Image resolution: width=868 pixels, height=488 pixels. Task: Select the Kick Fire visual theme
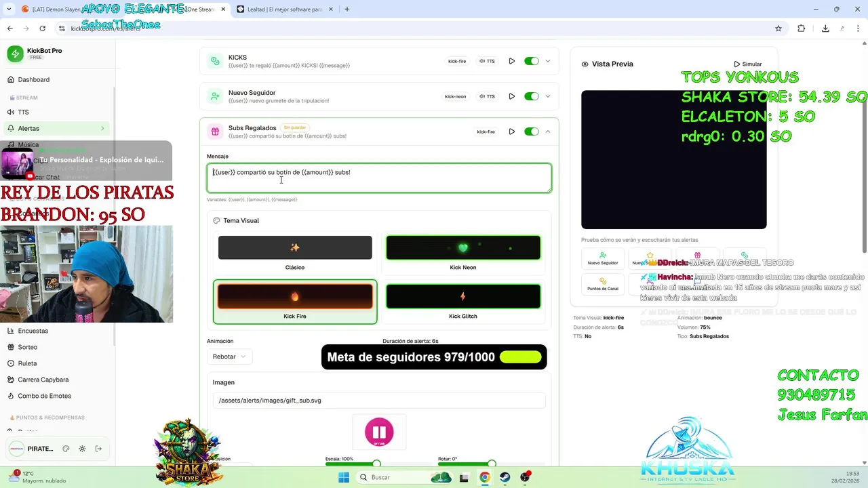click(x=295, y=302)
